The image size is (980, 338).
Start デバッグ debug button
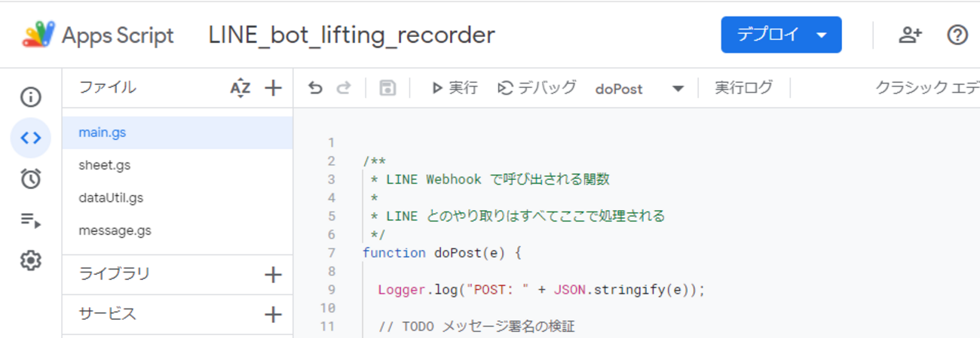tap(537, 88)
